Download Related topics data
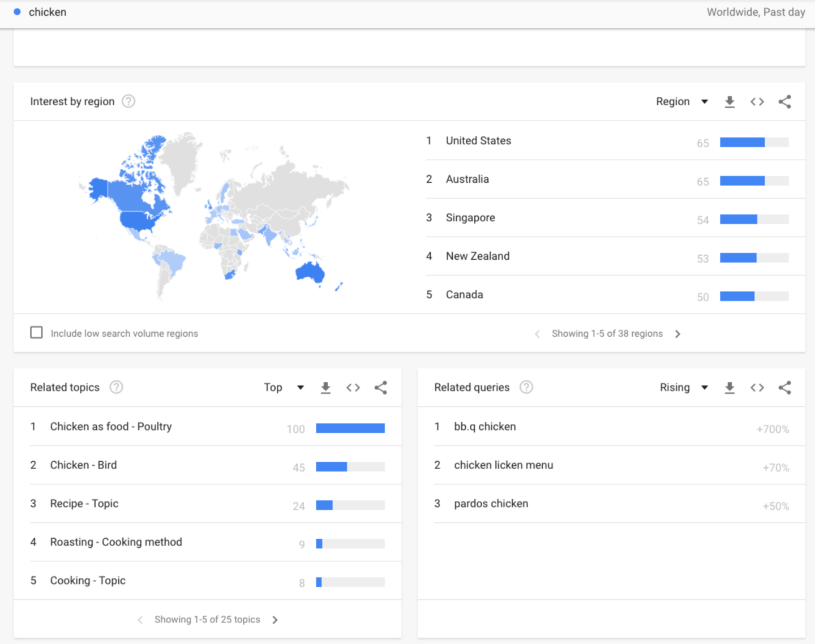The height and width of the screenshot is (644, 815). (x=325, y=388)
